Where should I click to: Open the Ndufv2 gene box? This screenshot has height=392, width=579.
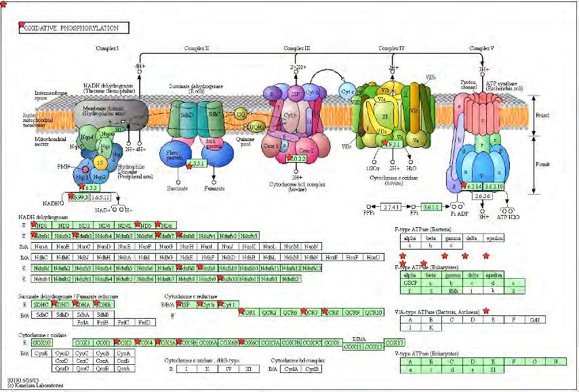point(228,236)
